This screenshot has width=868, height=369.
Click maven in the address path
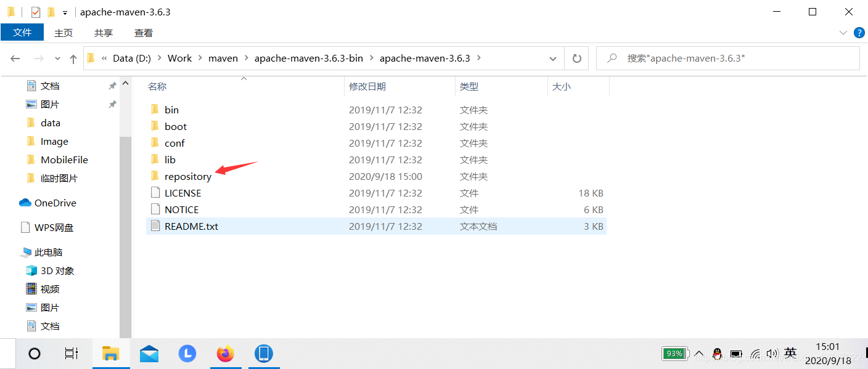(223, 58)
